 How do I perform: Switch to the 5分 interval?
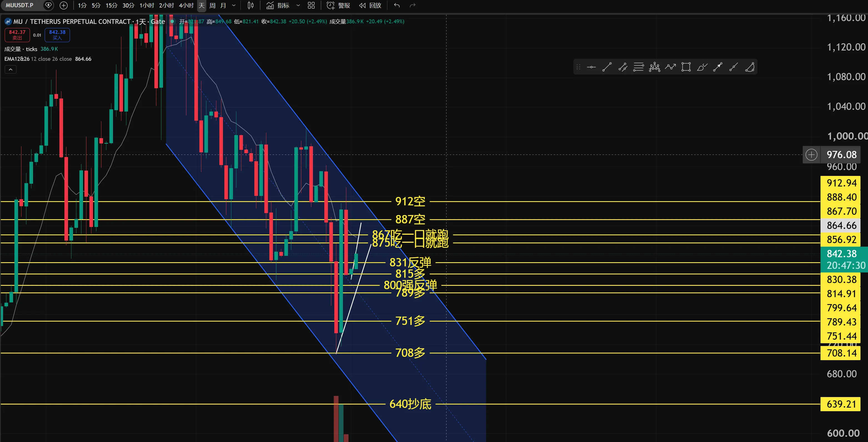click(x=96, y=5)
